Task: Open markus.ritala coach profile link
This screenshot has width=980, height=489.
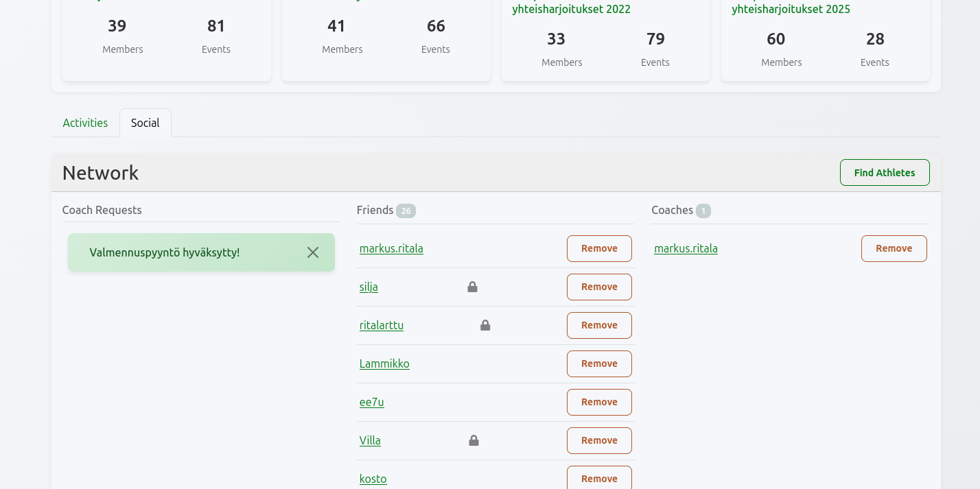Action: 686,248
